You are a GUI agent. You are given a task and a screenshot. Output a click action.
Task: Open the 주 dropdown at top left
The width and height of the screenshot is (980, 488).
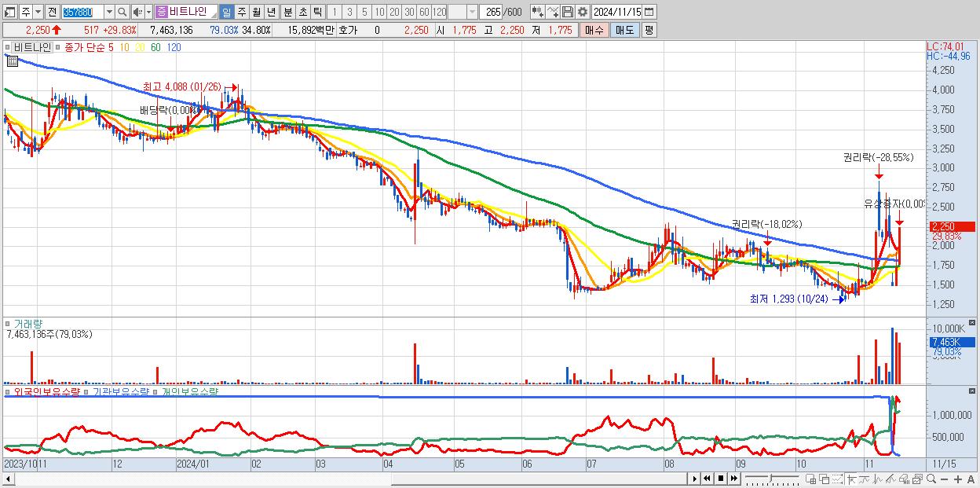(x=38, y=12)
